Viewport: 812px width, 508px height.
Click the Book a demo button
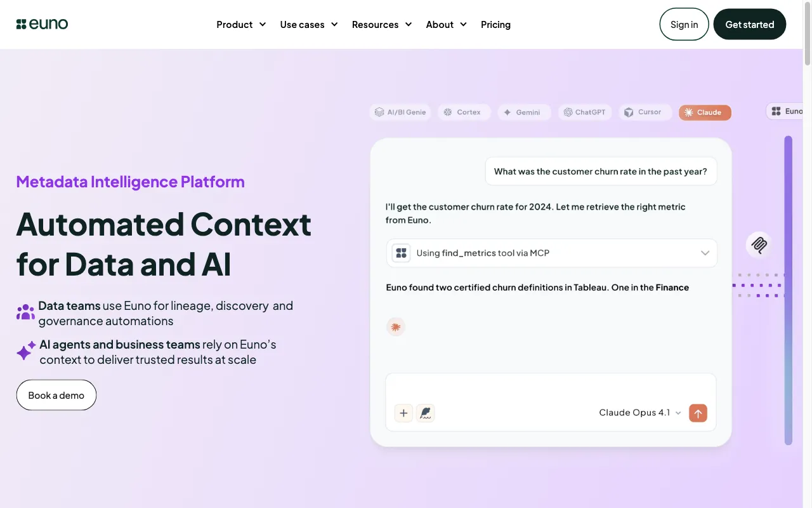click(56, 395)
